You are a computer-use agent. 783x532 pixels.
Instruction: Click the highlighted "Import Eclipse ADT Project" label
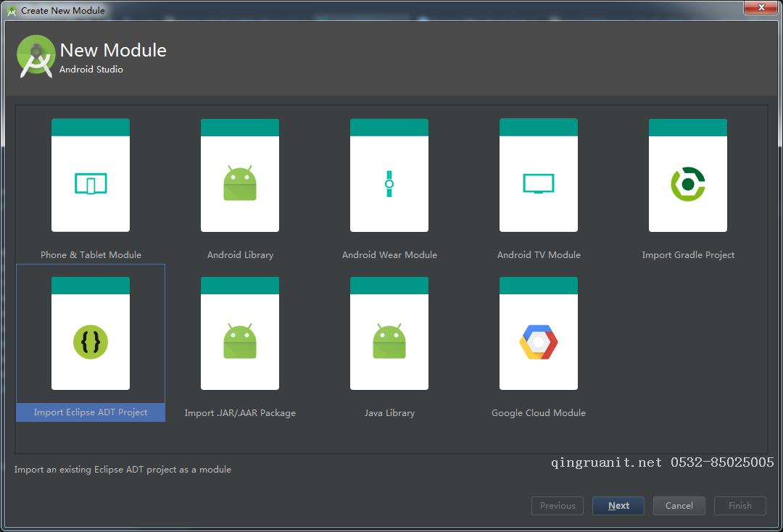[x=91, y=412]
